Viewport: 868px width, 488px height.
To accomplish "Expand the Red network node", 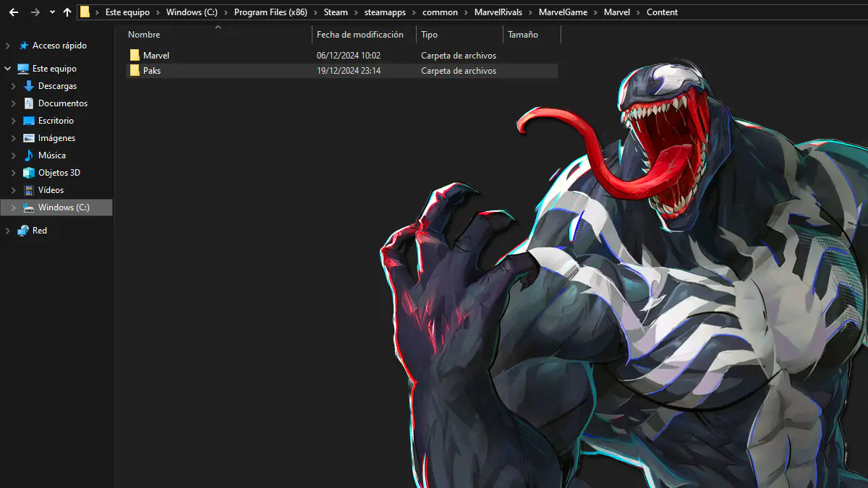I will click(x=8, y=231).
